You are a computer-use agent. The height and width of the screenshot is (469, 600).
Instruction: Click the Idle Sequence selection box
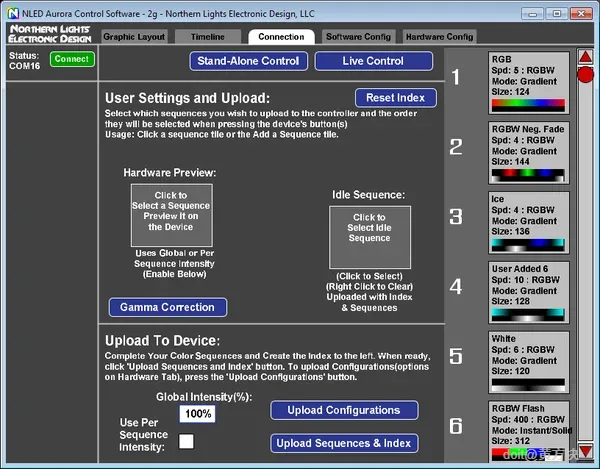(x=370, y=238)
